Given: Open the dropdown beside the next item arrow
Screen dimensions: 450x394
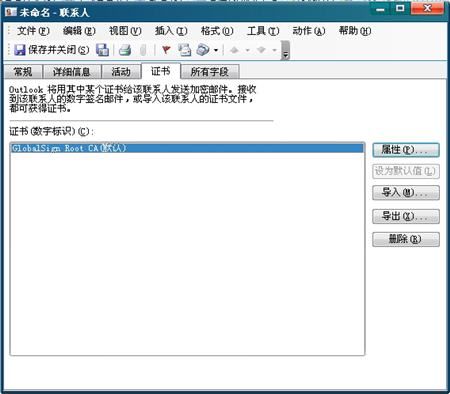Looking at the screenshot, I should pos(274,50).
